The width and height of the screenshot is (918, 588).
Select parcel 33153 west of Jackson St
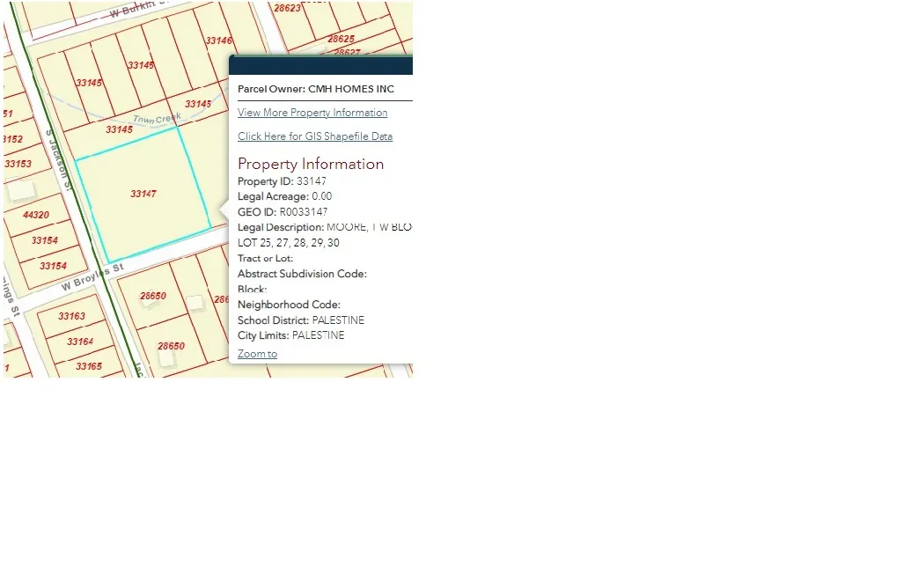pyautogui.click(x=18, y=164)
